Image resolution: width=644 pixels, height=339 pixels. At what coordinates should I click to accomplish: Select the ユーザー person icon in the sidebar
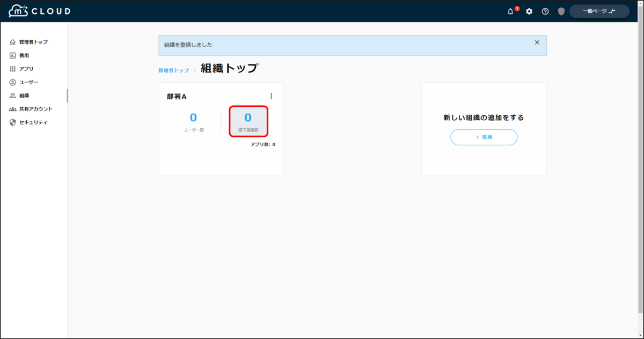coord(12,82)
